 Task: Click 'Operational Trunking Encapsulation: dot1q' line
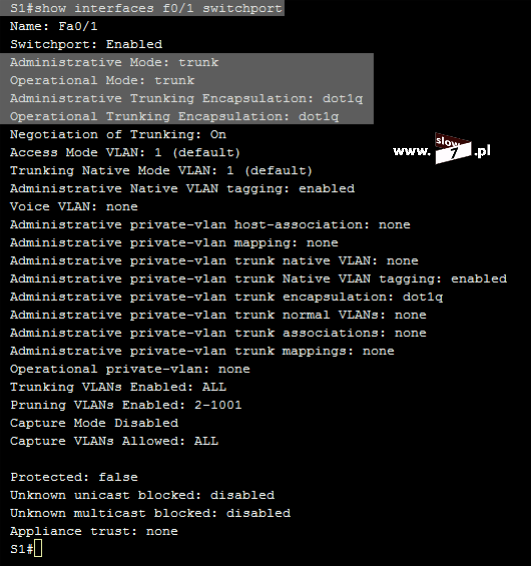(x=175, y=116)
